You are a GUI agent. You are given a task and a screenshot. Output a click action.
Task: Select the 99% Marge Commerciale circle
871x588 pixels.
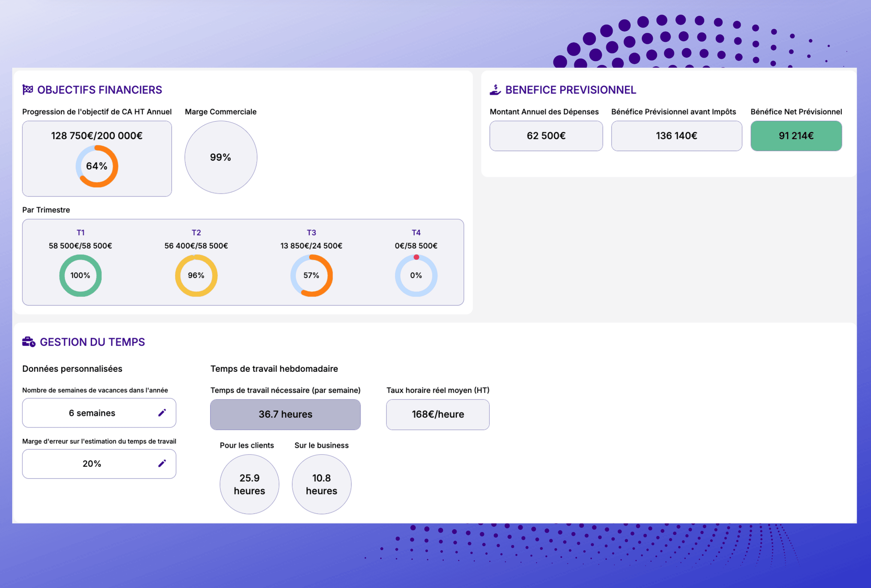pyautogui.click(x=221, y=157)
